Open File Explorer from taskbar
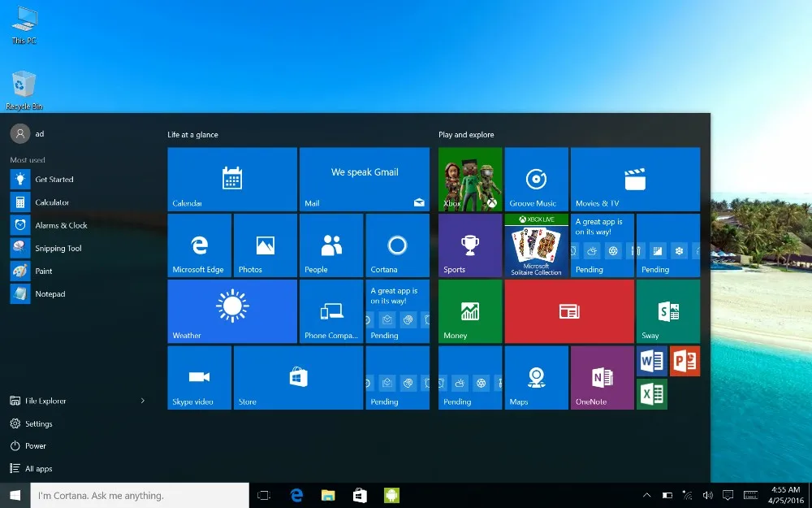 click(x=328, y=496)
